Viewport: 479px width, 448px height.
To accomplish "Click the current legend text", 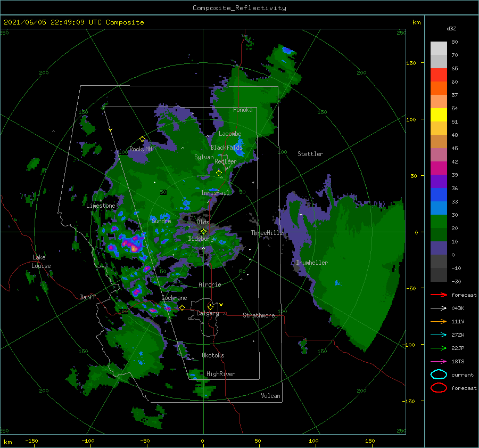I will click(x=463, y=375).
